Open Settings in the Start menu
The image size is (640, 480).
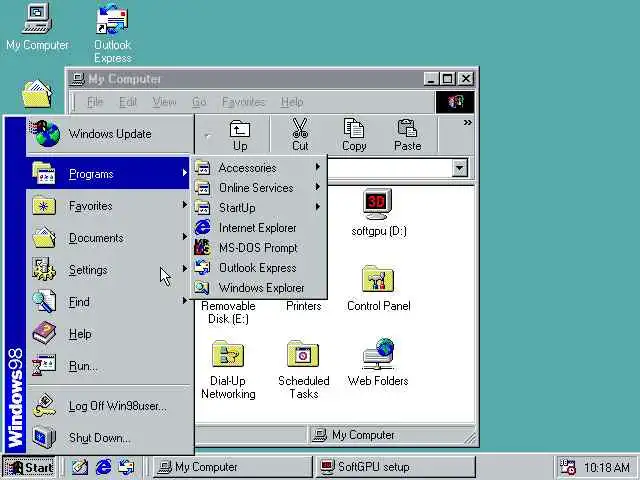click(108, 270)
